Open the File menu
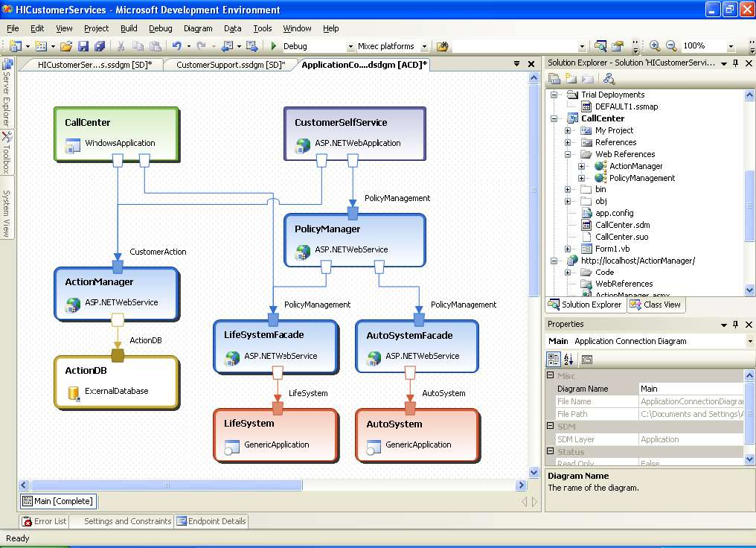The height and width of the screenshot is (548, 756). tap(13, 28)
